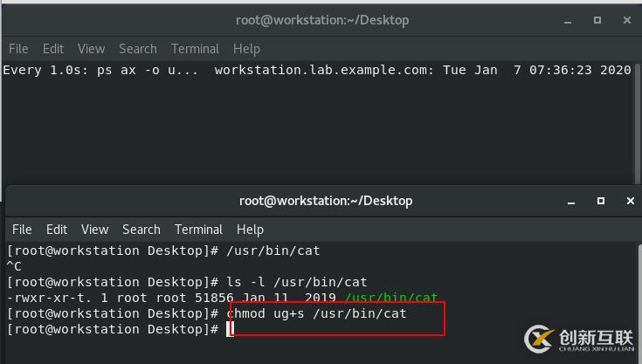Image resolution: width=642 pixels, height=364 pixels.
Task: Maximize the front terminal window
Action: (601, 201)
